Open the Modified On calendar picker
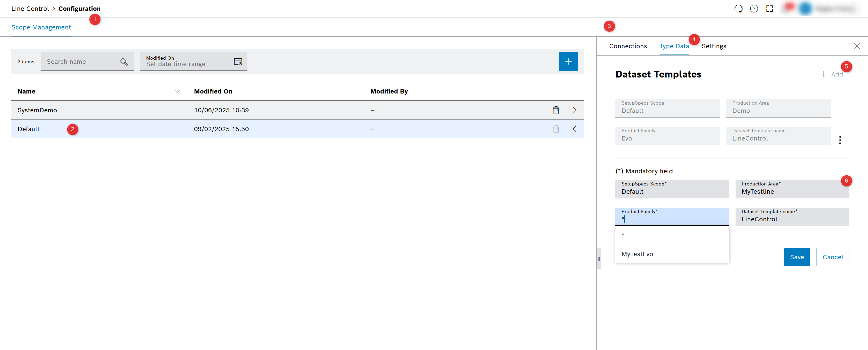The width and height of the screenshot is (868, 350). tap(238, 61)
